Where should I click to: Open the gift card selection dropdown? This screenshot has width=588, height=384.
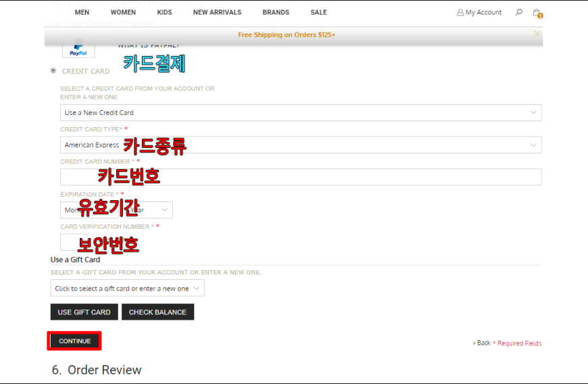click(x=128, y=288)
